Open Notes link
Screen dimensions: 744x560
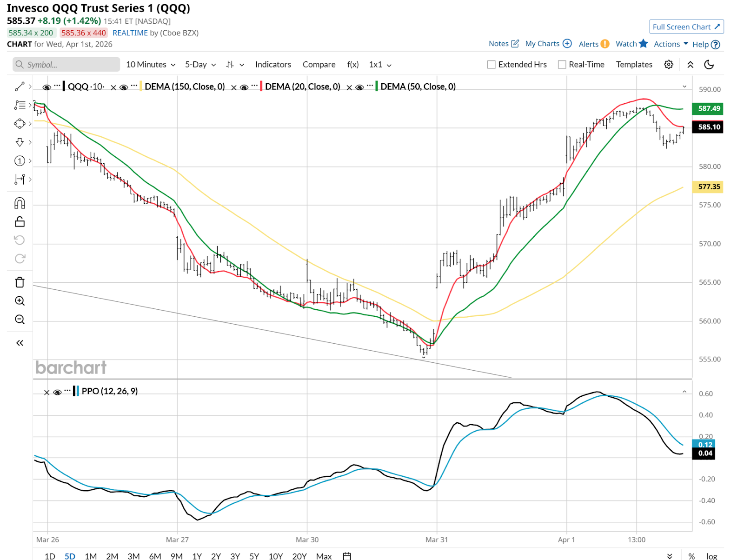[x=504, y=44]
